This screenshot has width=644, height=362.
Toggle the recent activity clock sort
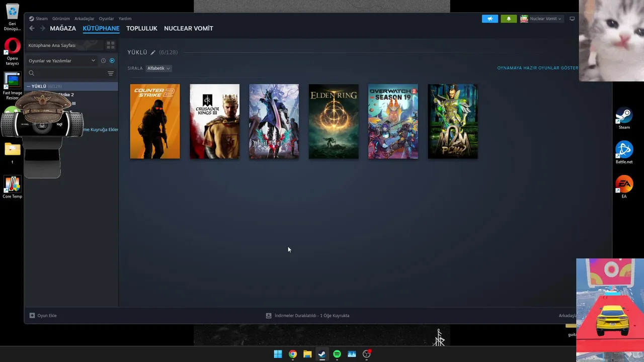[x=103, y=61]
